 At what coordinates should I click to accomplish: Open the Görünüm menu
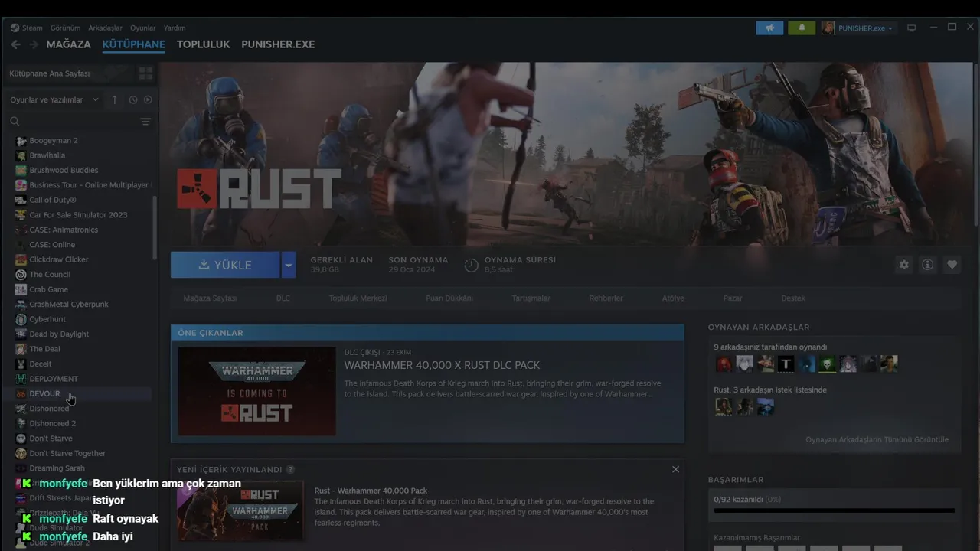coord(65,28)
